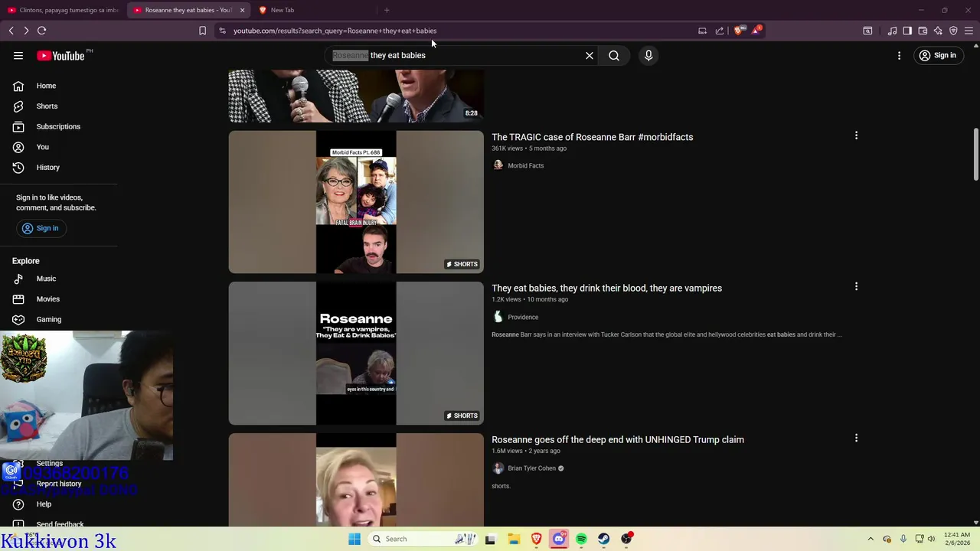Click Sign in button in header
Screen dimensions: 980x551
[x=939, y=55]
